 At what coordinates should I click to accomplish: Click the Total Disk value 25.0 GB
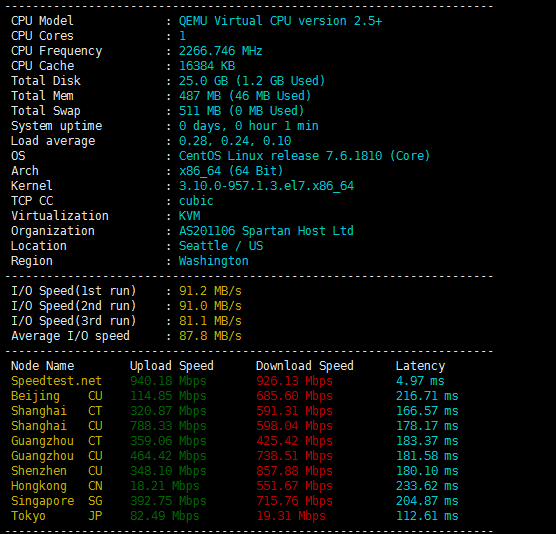[x=204, y=81]
